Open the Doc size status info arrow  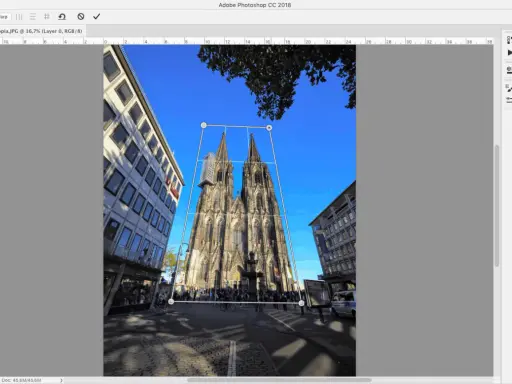(61, 380)
